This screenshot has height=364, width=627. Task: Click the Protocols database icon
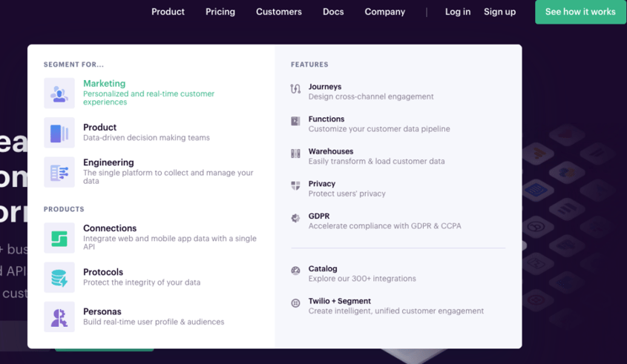pyautogui.click(x=59, y=277)
